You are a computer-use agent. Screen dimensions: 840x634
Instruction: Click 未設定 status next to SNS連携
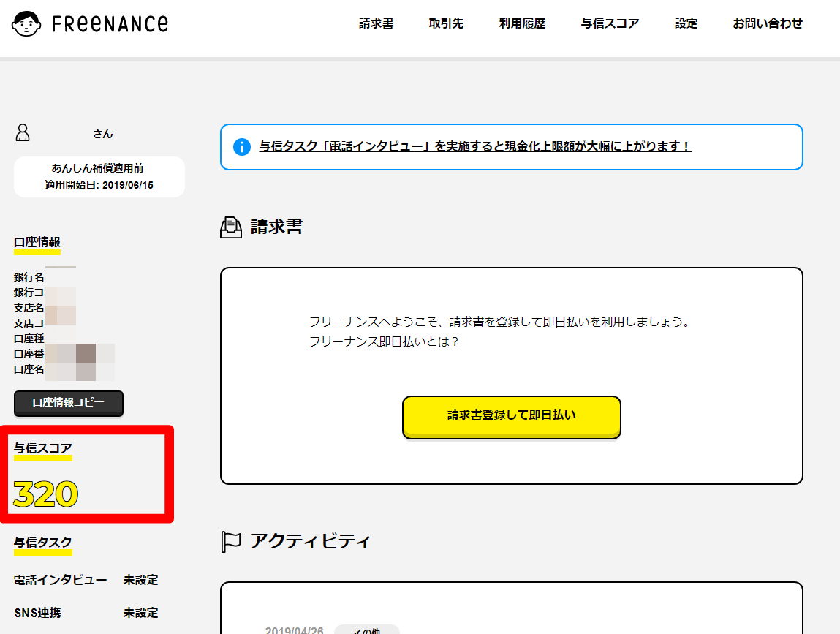[x=141, y=613]
